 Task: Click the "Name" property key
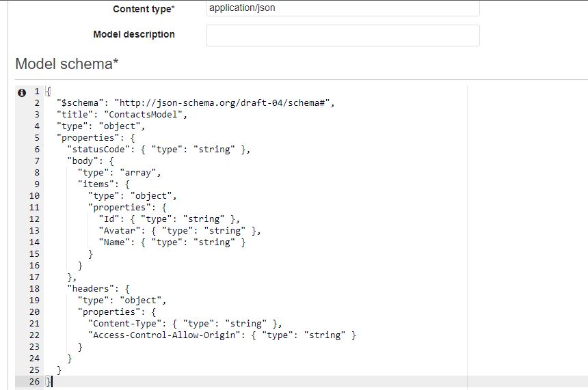(x=114, y=242)
